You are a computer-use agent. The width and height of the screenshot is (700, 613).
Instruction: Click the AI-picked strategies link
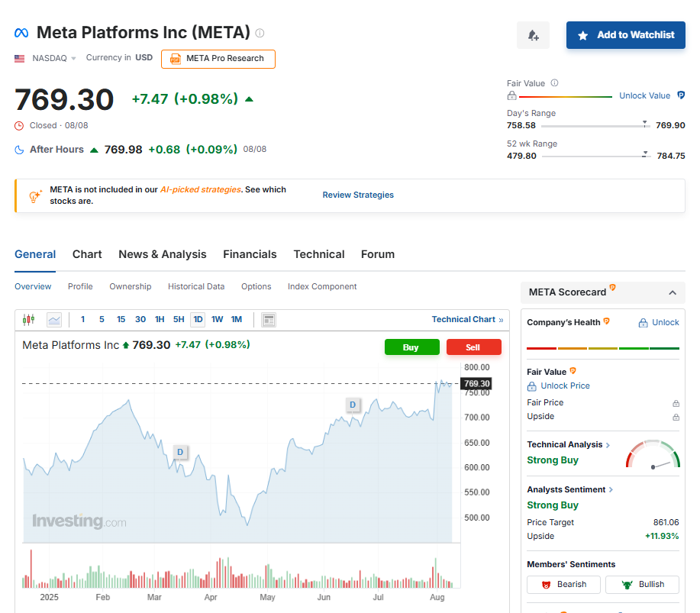point(201,189)
